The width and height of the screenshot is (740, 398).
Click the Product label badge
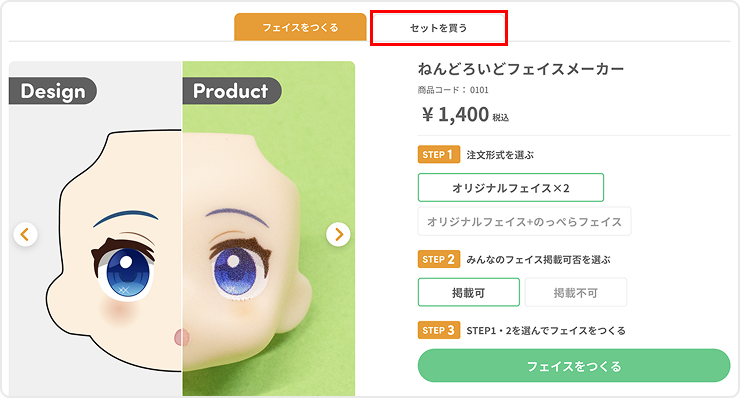pos(231,91)
